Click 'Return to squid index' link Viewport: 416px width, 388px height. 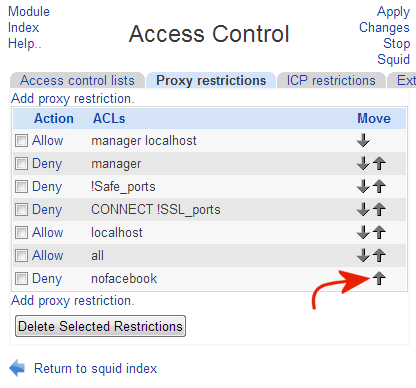[96, 369]
